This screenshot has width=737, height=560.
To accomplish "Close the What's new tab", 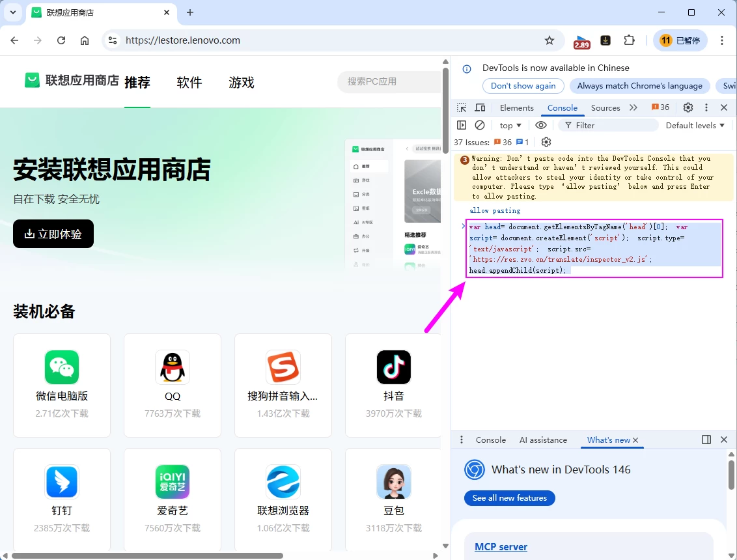I will click(635, 440).
